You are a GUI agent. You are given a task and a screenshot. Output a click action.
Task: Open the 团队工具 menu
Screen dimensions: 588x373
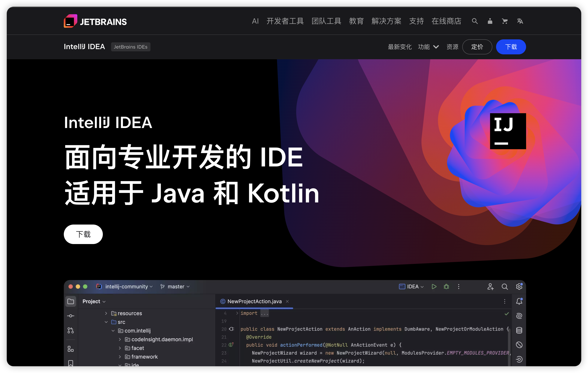[x=326, y=21]
